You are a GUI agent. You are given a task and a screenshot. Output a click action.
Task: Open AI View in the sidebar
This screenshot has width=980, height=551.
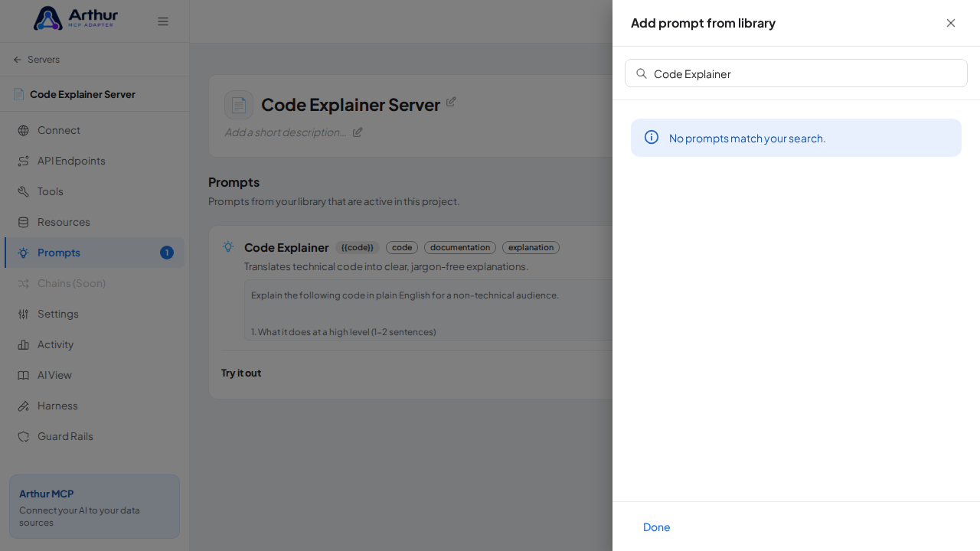(x=95, y=375)
